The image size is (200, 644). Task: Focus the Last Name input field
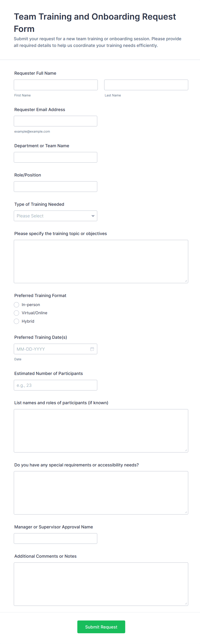(x=146, y=85)
